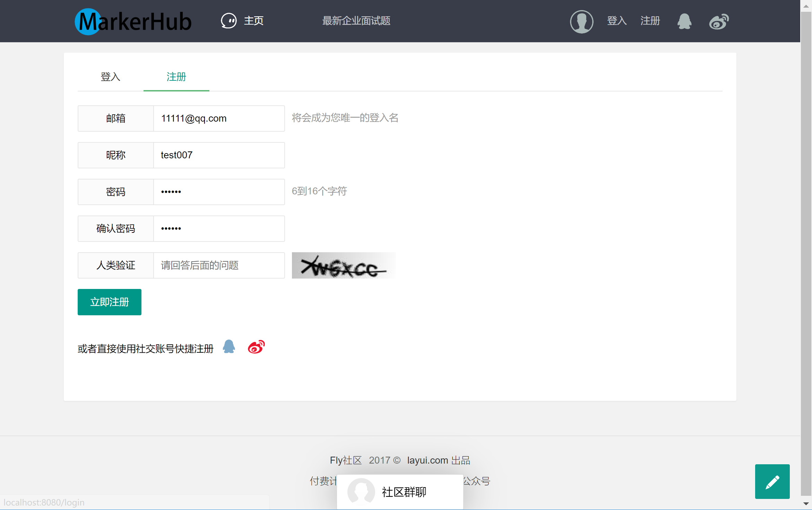This screenshot has height=510, width=812.
Task: Click the 主页 navigation link
Action: (x=253, y=21)
